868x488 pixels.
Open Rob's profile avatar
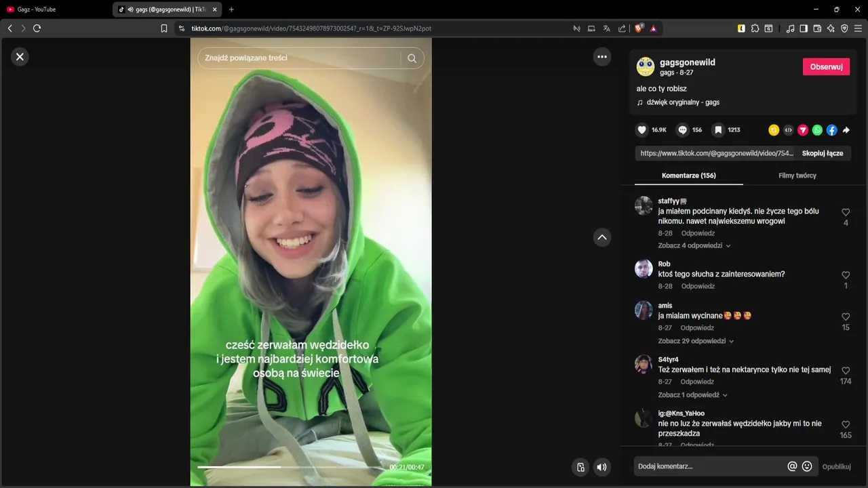[x=644, y=268]
